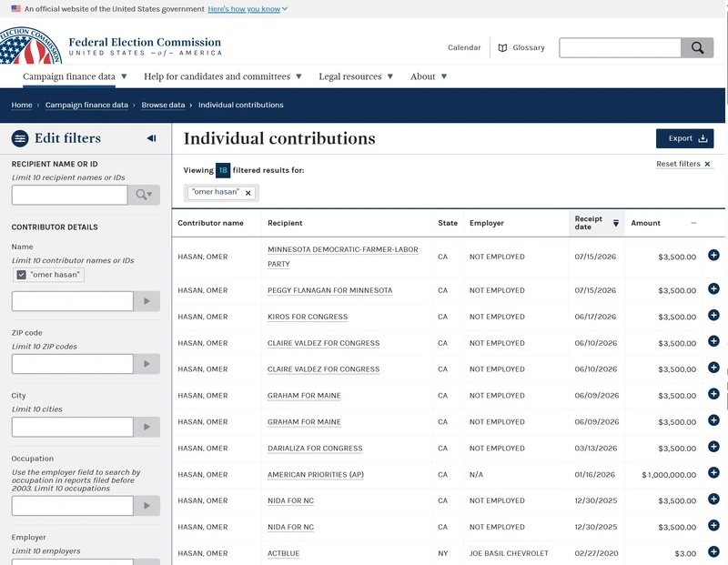Submit the Occupation filter arrow
728x565 pixels.
tap(147, 506)
